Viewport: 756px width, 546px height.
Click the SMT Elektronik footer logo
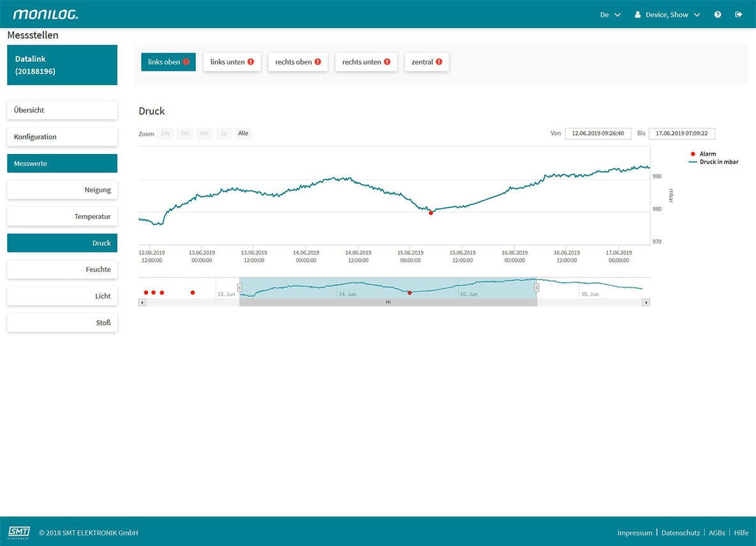click(x=19, y=532)
